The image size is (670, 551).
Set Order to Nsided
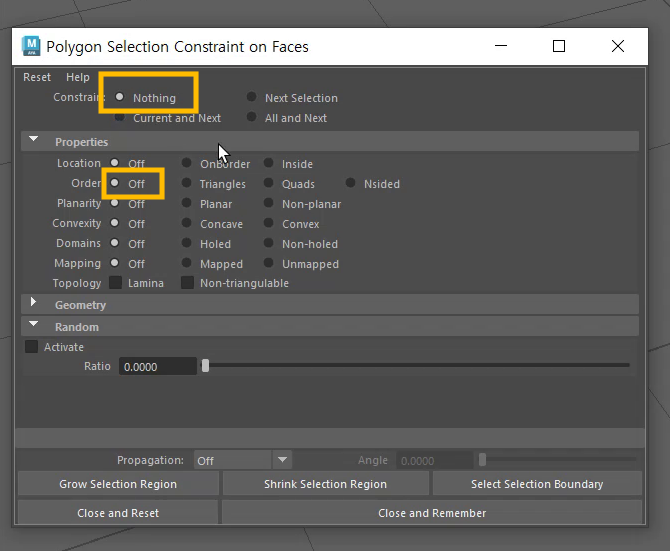point(350,183)
